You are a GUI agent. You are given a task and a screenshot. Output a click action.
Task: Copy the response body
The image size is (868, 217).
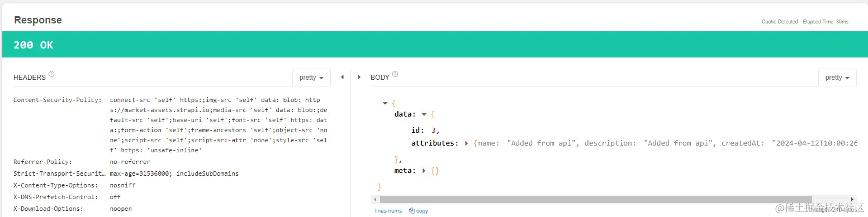pyautogui.click(x=419, y=211)
